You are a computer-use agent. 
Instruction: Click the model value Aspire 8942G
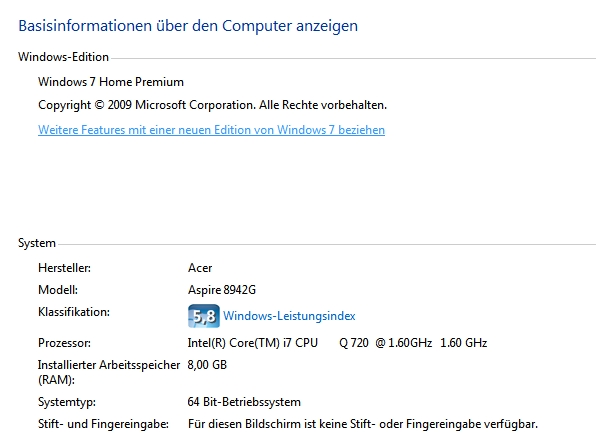pos(222,290)
